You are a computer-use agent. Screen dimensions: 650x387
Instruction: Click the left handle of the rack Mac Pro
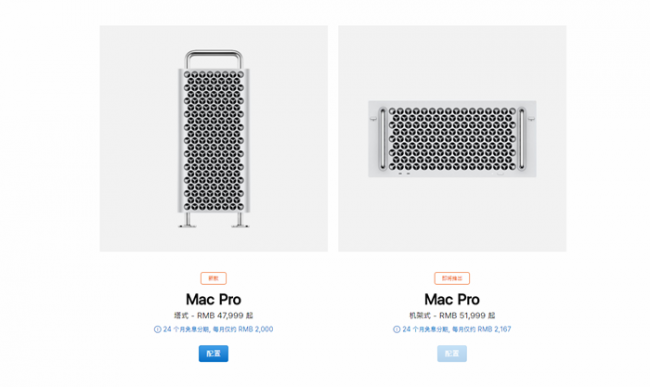click(x=383, y=139)
